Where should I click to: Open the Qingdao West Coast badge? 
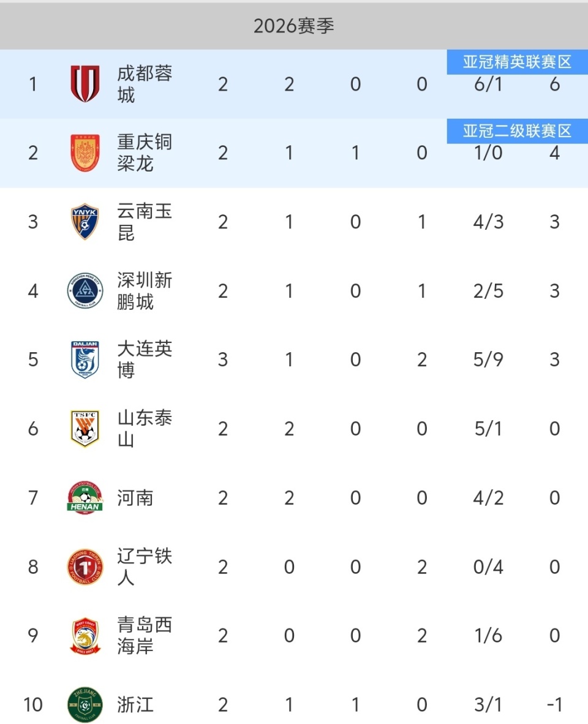tap(85, 635)
